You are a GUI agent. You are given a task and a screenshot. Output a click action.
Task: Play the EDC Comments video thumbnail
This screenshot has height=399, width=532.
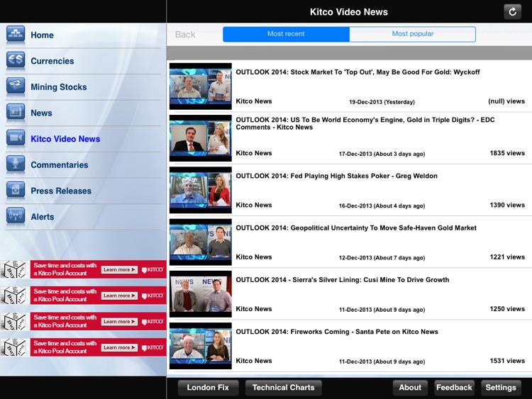coord(201,138)
